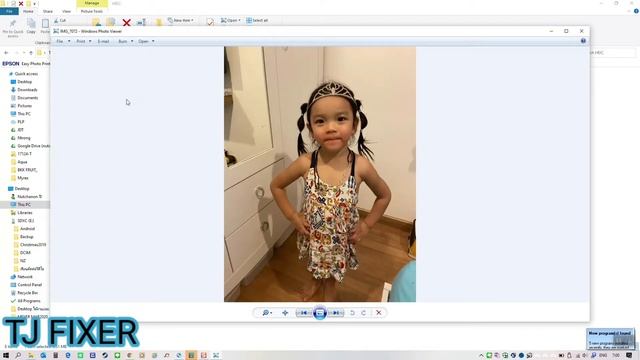
Task: Select Aqua folder in sidebar
Action: [22, 162]
